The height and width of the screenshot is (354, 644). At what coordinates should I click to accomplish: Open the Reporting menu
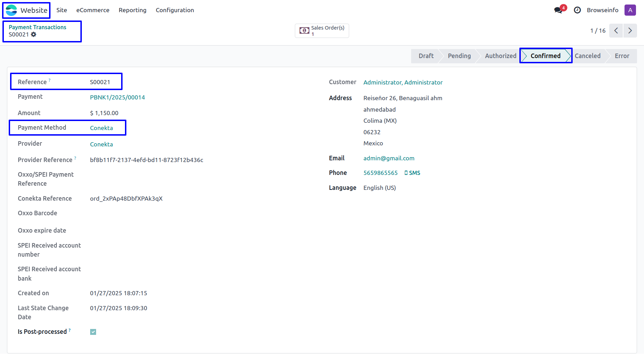click(132, 10)
